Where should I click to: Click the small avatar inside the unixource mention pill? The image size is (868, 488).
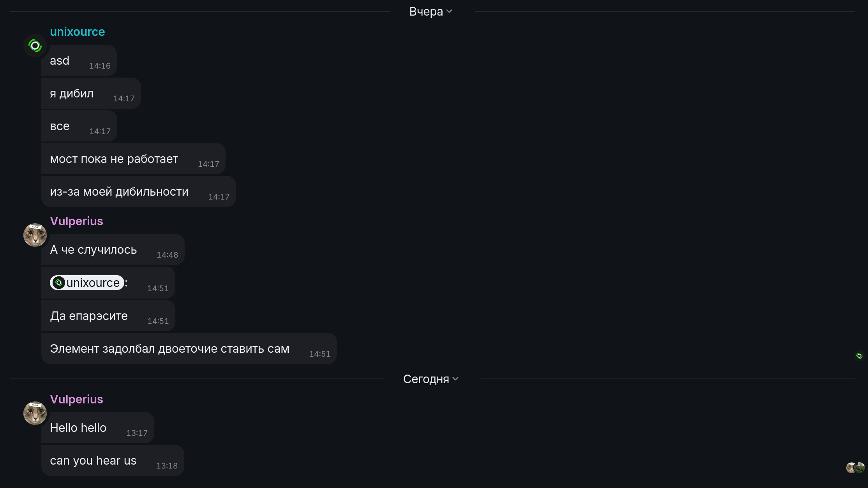[x=58, y=283]
